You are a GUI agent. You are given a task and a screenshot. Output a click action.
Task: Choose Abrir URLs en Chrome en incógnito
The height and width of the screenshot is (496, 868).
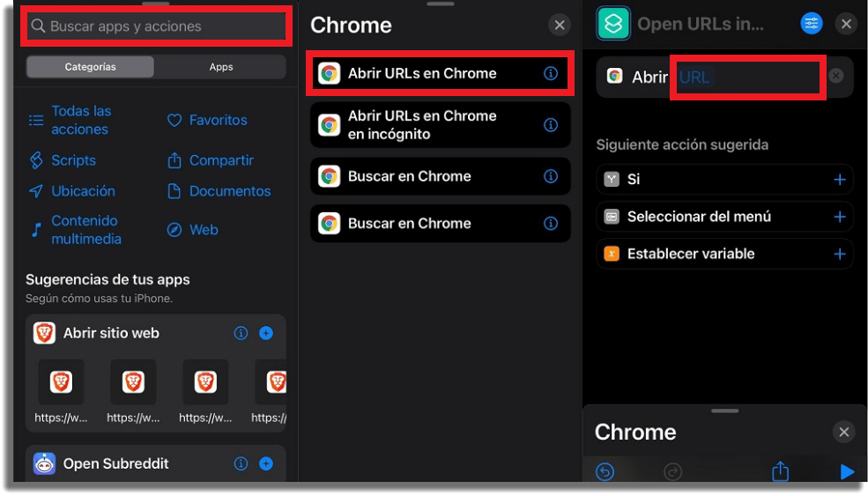(x=440, y=125)
